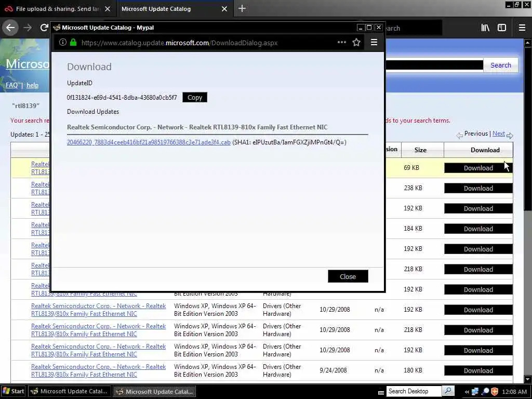Download the 69 KB driver

coord(478,168)
